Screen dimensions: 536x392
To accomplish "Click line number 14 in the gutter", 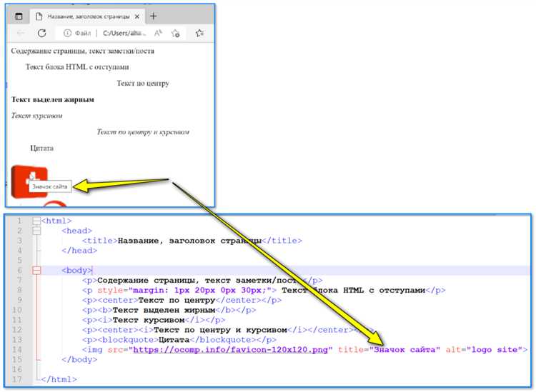I will [x=16, y=350].
